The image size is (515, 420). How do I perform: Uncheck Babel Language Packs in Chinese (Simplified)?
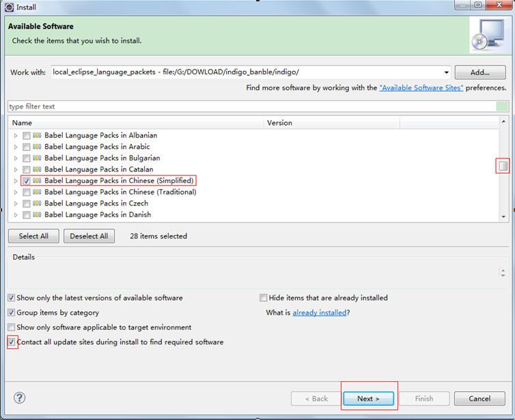(26, 181)
